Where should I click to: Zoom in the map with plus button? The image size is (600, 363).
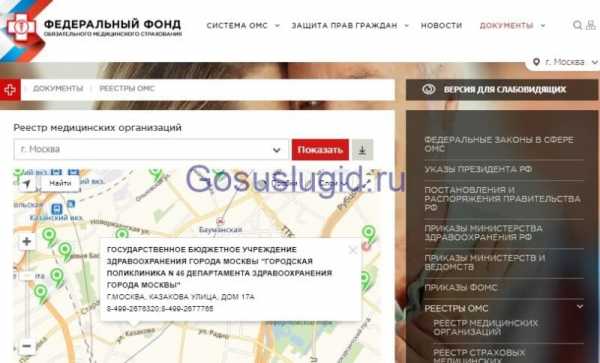point(27,241)
